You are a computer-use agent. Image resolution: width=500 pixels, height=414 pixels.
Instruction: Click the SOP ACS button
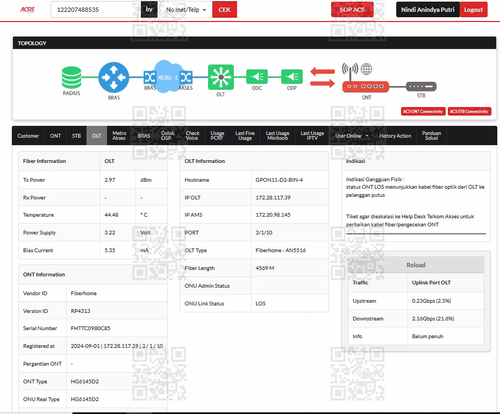[352, 10]
